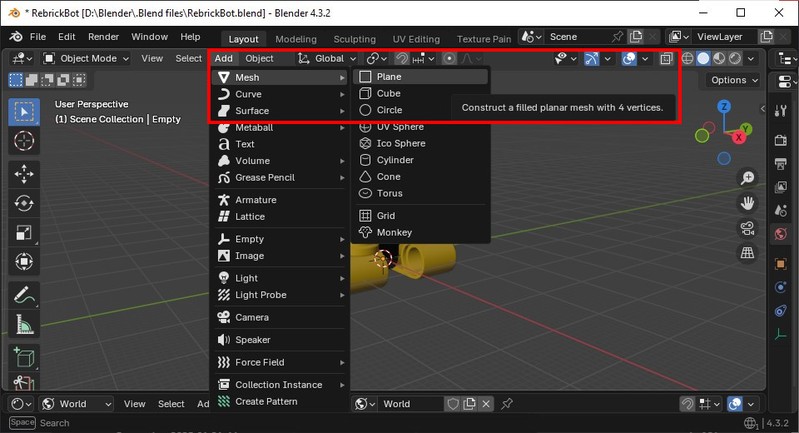The width and height of the screenshot is (799, 433).
Task: Select the Measure tool
Action: 24,325
